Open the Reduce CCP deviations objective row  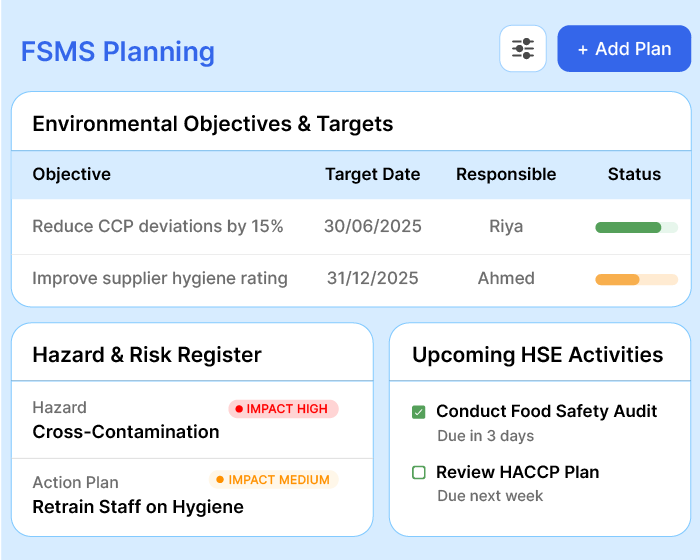[158, 227]
